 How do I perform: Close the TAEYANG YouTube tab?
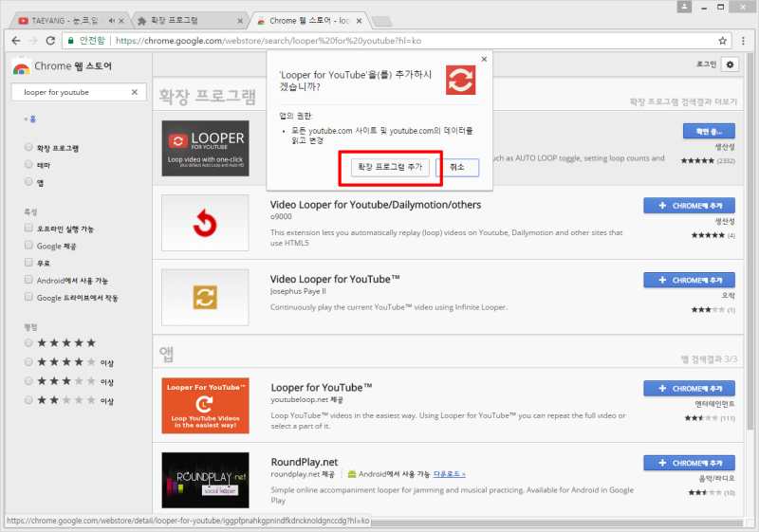coord(121,21)
